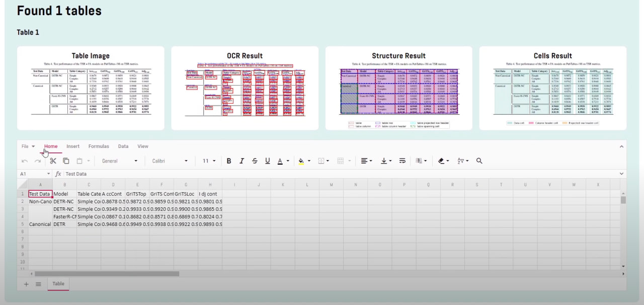Viewport: 644px width, 305px height.
Task: Add a new sheet with the plus icon
Action: tap(26, 284)
